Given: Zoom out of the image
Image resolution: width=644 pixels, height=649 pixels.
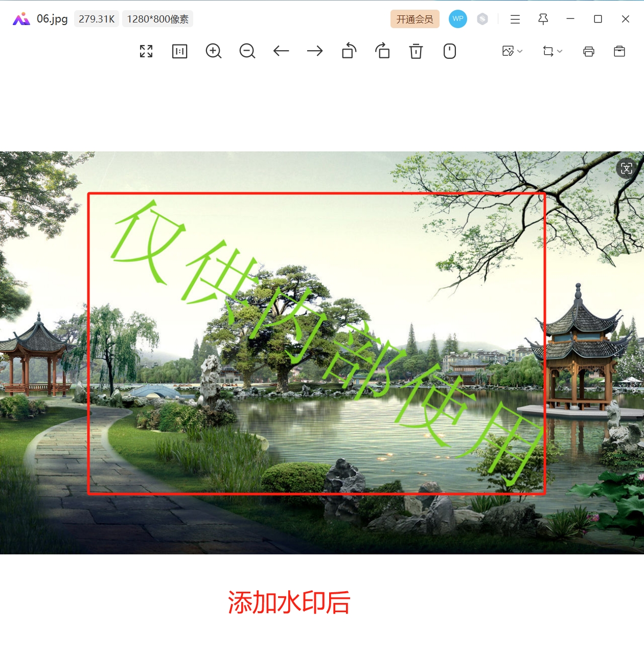Looking at the screenshot, I should tap(247, 51).
